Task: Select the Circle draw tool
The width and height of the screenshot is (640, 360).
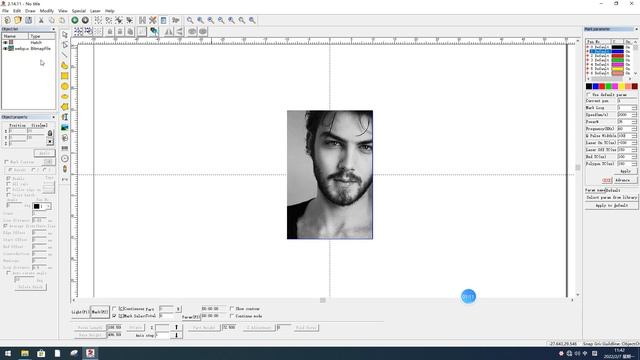Action: [64, 86]
